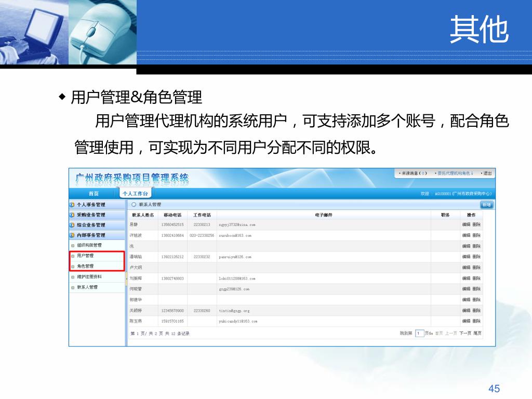The image size is (532, 399).
Task: Click 编辑 for the 13802748803 phone row
Action: pos(466,278)
